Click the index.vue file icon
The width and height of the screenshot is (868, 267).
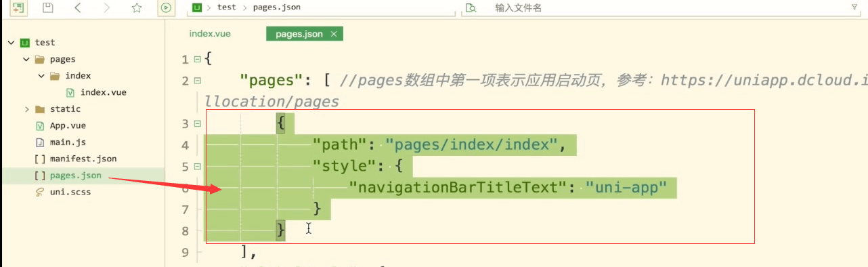click(x=70, y=92)
